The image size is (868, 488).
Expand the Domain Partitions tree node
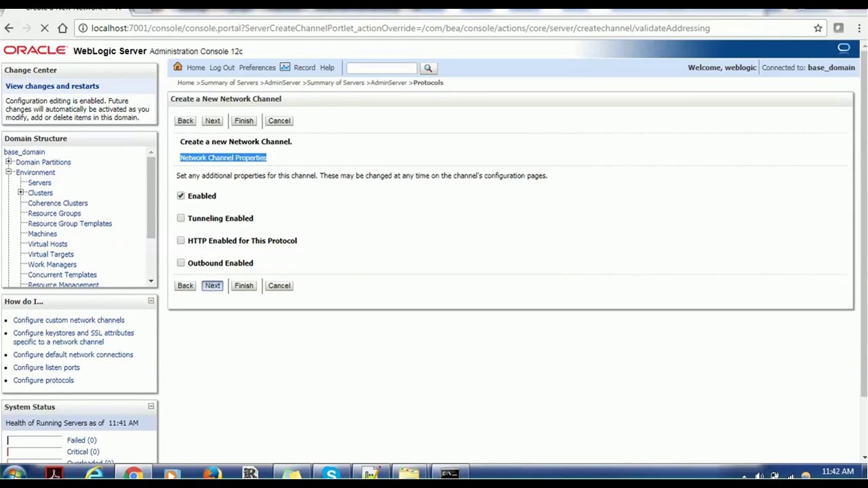point(9,162)
